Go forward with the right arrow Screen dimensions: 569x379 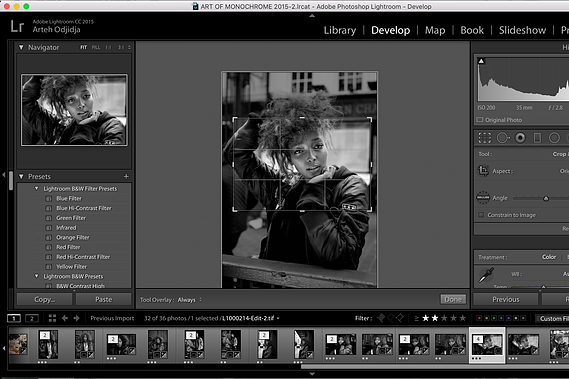[77, 318]
